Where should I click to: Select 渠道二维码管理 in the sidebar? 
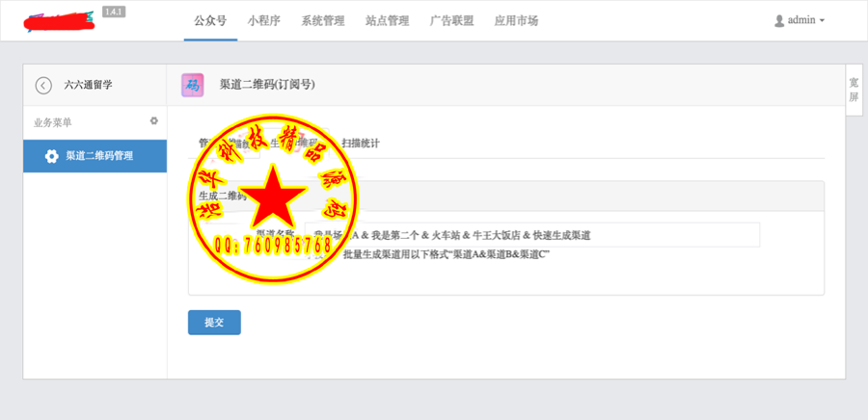click(x=95, y=156)
